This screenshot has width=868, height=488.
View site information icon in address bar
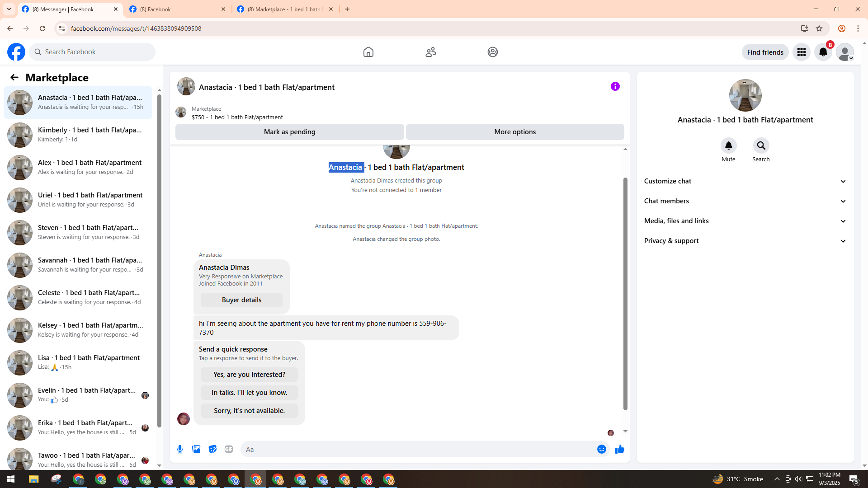[x=62, y=28]
